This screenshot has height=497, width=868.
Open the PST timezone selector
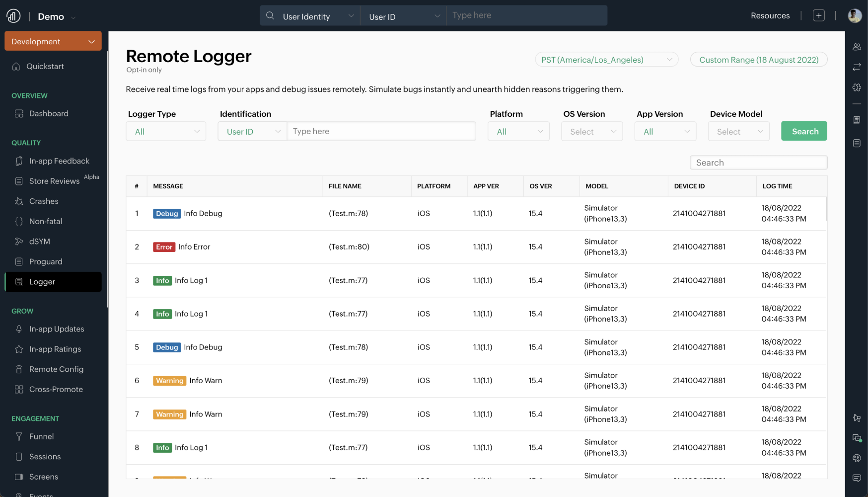click(606, 60)
